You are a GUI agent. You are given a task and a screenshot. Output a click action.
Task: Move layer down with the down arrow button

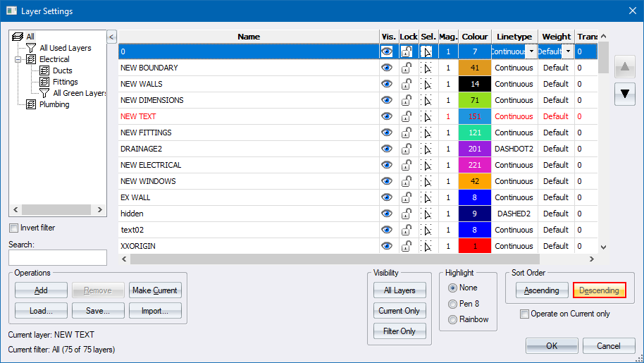coord(624,94)
